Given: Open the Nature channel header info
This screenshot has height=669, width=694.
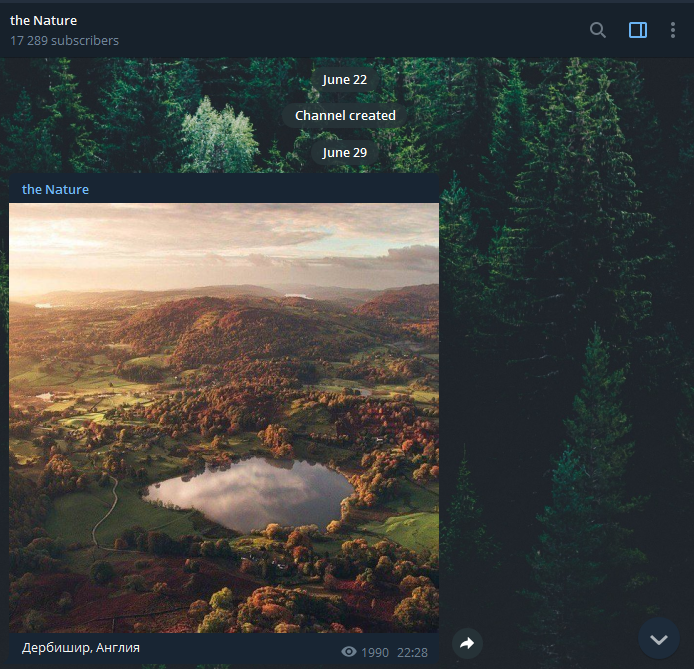Looking at the screenshot, I should 43,20.
